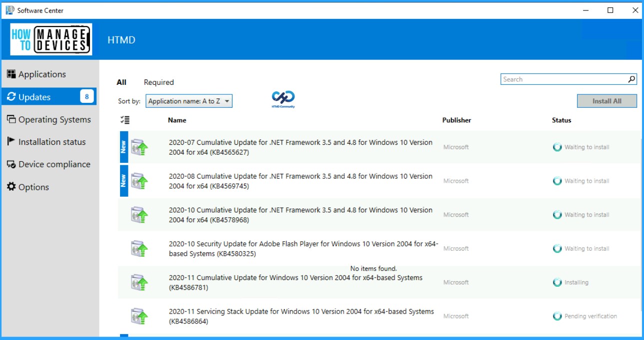This screenshot has height=340, width=644.
Task: Click the New badge on KB4565627
Action: pyautogui.click(x=123, y=147)
